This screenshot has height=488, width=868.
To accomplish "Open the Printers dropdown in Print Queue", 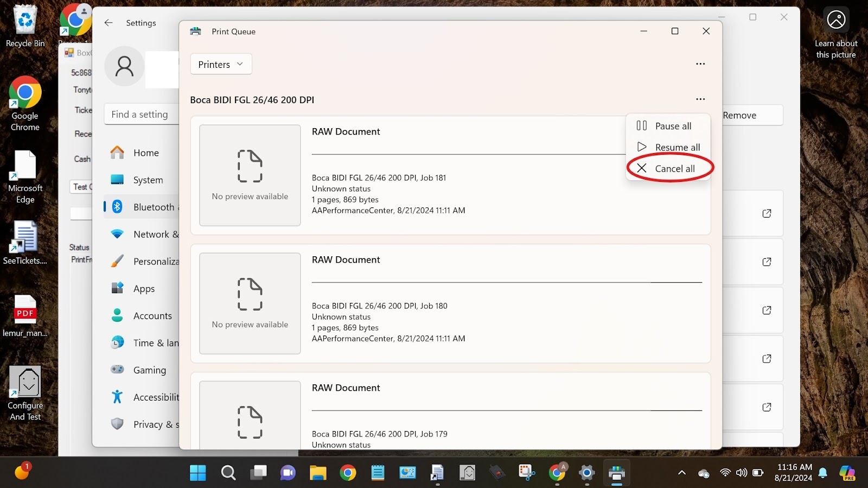I will tap(221, 64).
